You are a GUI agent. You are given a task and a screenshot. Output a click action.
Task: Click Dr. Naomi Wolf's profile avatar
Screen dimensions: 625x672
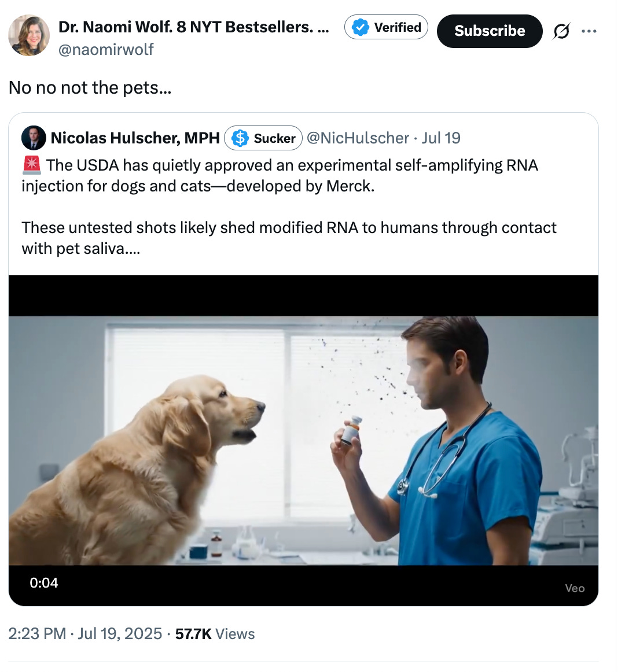click(29, 35)
